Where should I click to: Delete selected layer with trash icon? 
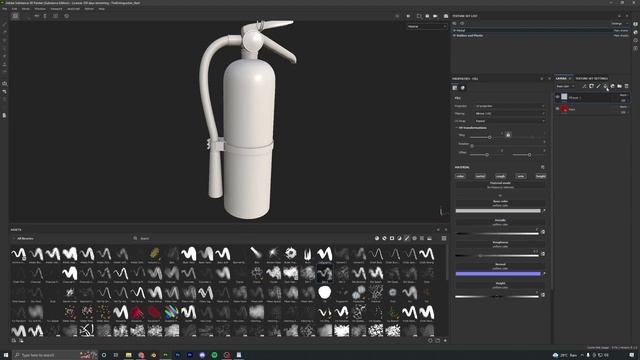point(627,86)
